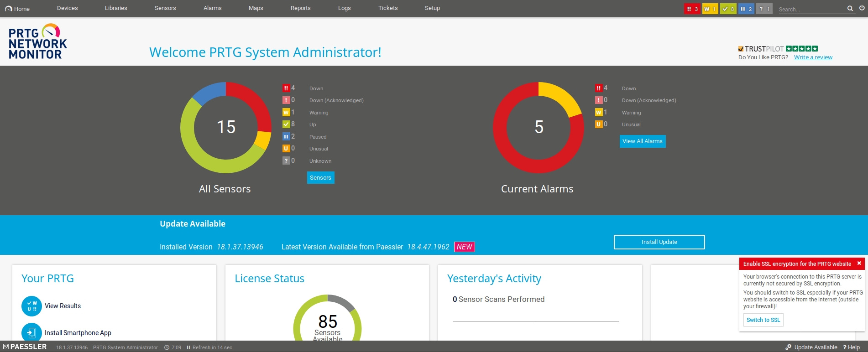Click the logout power icon

[x=862, y=8]
